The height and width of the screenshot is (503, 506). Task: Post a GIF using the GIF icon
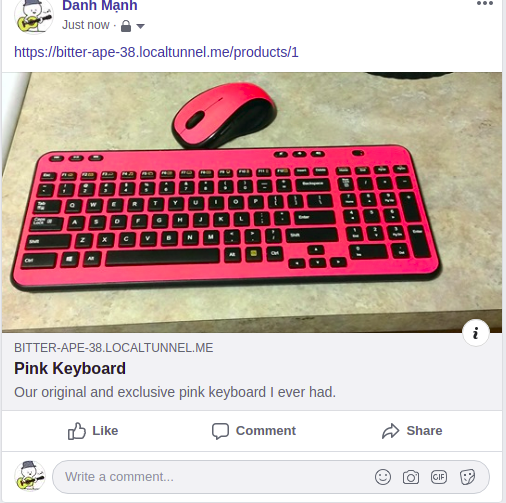[439, 477]
